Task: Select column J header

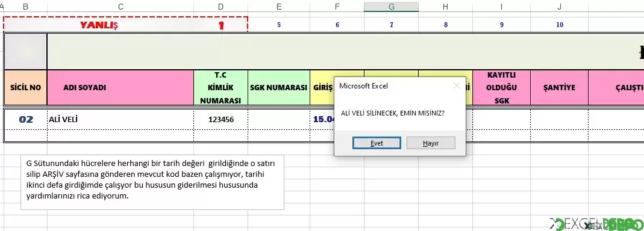Action: click(x=560, y=7)
